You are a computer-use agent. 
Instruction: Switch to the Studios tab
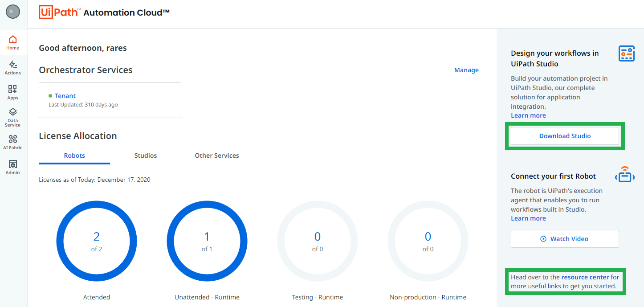point(146,156)
